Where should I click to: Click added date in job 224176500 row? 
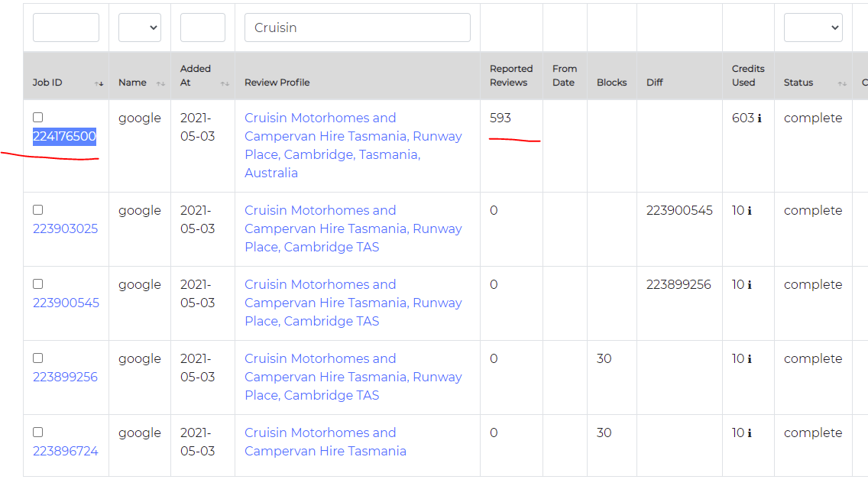click(197, 128)
